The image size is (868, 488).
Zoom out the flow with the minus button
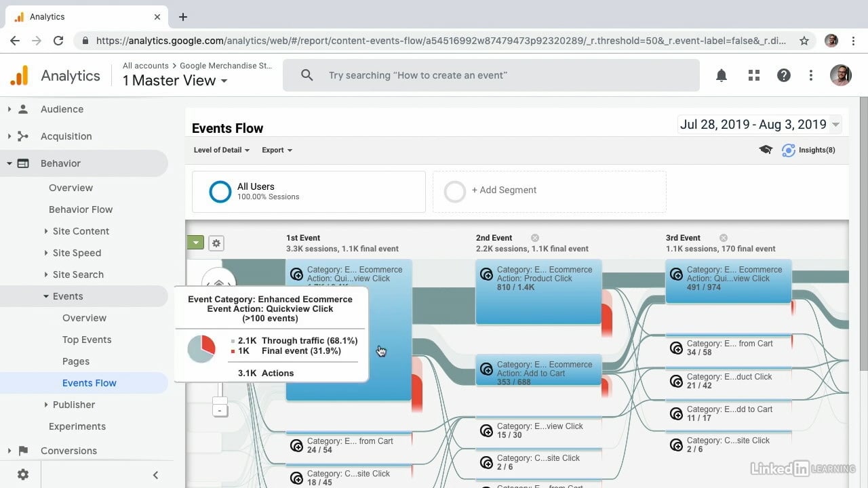pos(220,411)
